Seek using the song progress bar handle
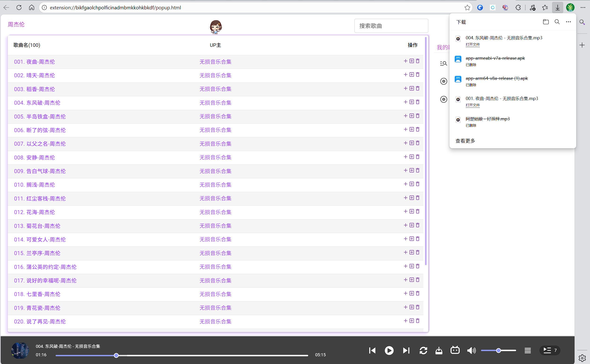 116,355
